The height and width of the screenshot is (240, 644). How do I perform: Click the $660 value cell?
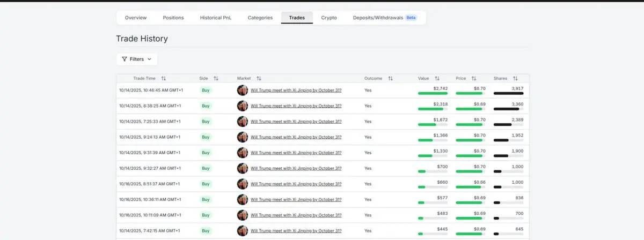pos(442,182)
